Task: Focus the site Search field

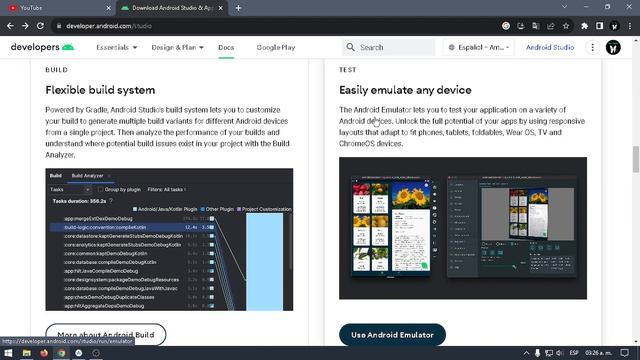Action: click(388, 47)
